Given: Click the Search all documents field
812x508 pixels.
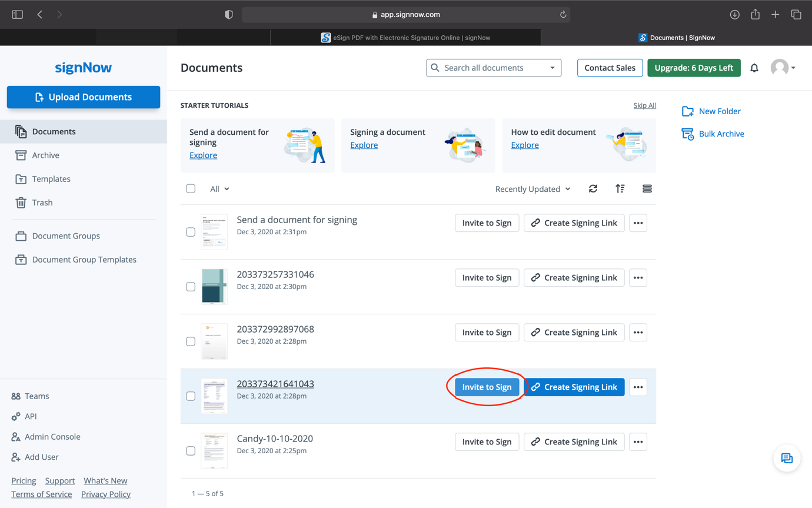Looking at the screenshot, I should (494, 68).
